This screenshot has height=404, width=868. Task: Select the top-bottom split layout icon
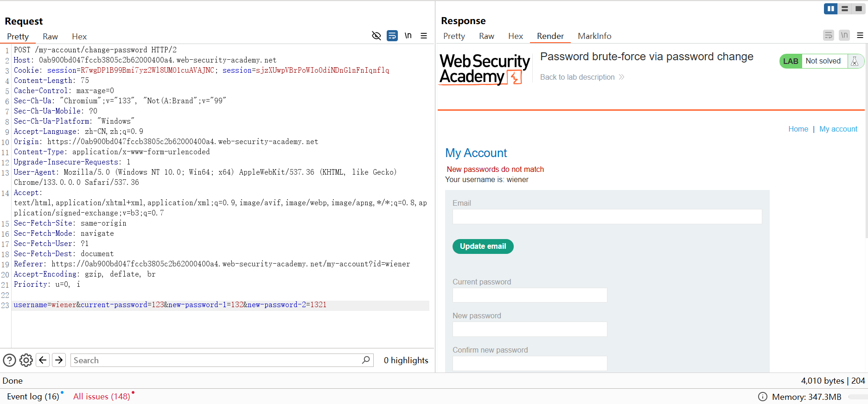844,8
